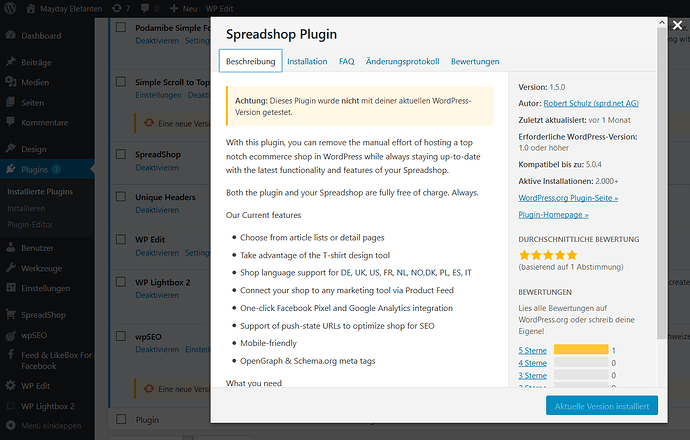Click the 5 Sterne rating bar
Image resolution: width=690 pixels, height=440 pixels.
(581, 349)
